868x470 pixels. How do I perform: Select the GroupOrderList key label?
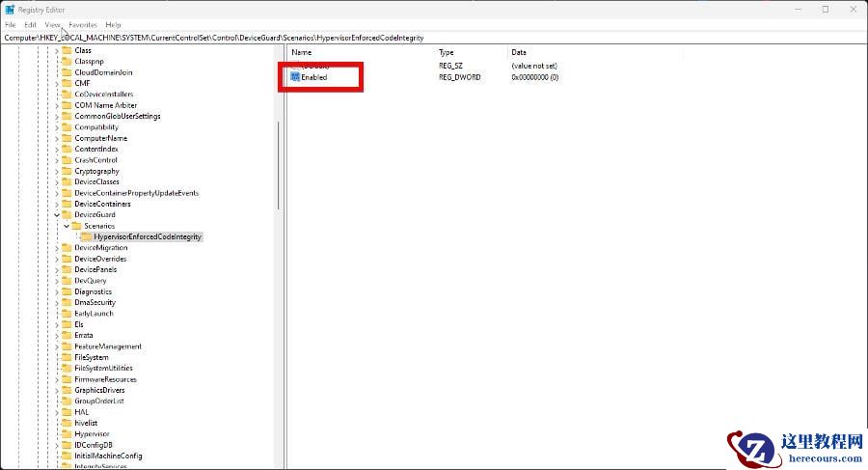click(99, 401)
